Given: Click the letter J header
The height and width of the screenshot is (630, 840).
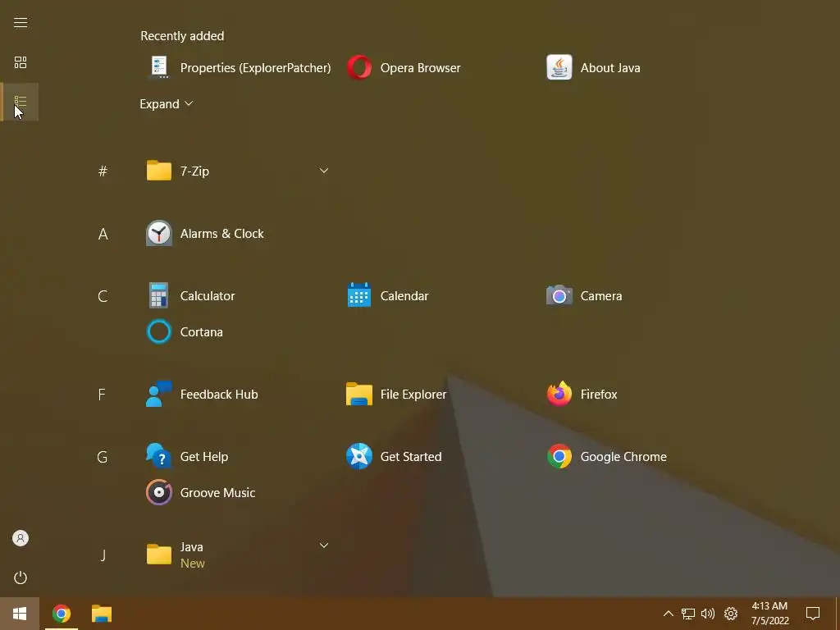Looking at the screenshot, I should point(103,555).
